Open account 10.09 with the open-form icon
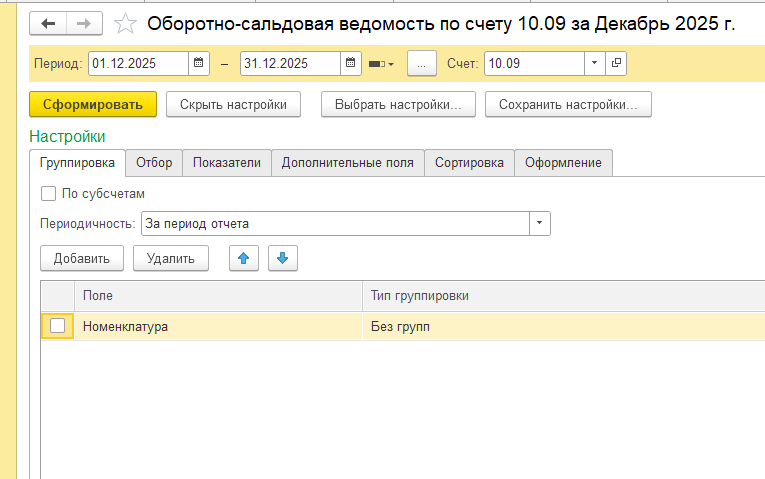The image size is (765, 479). pyautogui.click(x=616, y=63)
